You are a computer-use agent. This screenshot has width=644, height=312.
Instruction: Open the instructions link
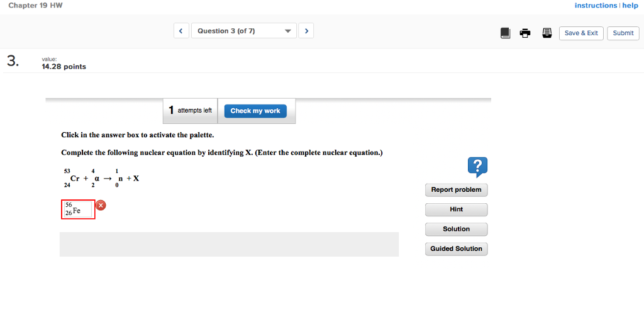(x=596, y=5)
